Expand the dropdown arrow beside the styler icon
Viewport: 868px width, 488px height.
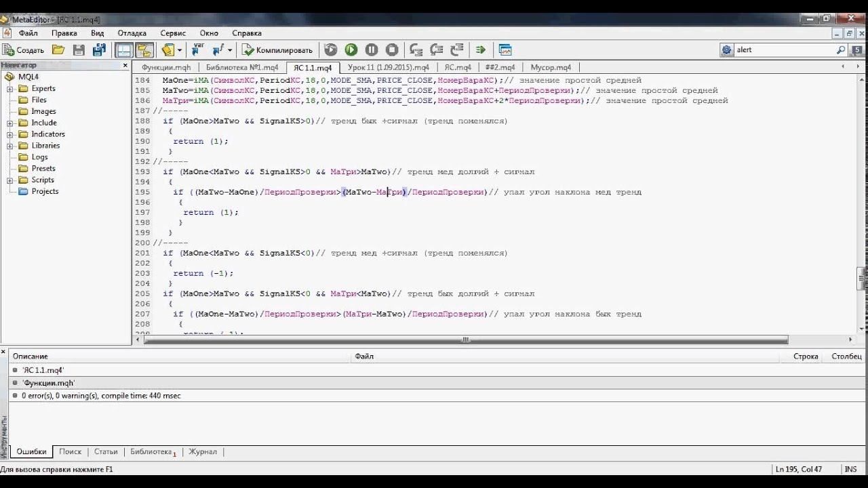click(180, 49)
